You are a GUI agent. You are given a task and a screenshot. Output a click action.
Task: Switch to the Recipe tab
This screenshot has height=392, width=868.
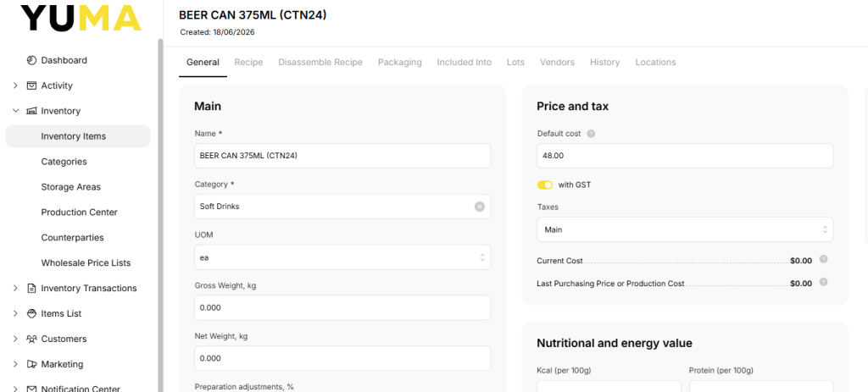click(248, 63)
